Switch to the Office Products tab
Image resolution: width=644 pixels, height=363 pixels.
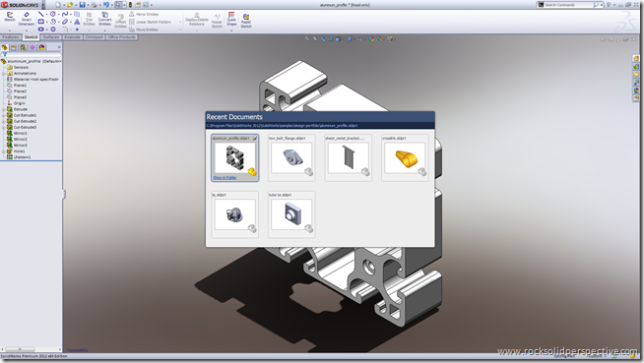pyautogui.click(x=121, y=37)
